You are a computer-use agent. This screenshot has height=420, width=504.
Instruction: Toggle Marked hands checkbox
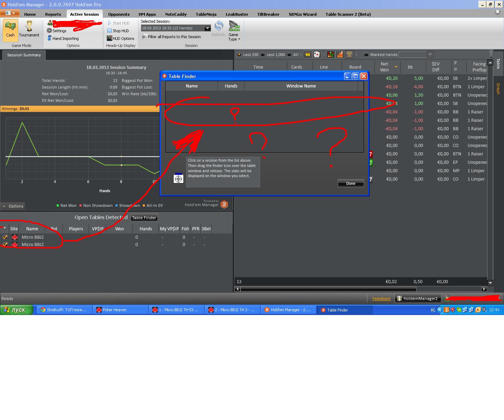tap(366, 55)
